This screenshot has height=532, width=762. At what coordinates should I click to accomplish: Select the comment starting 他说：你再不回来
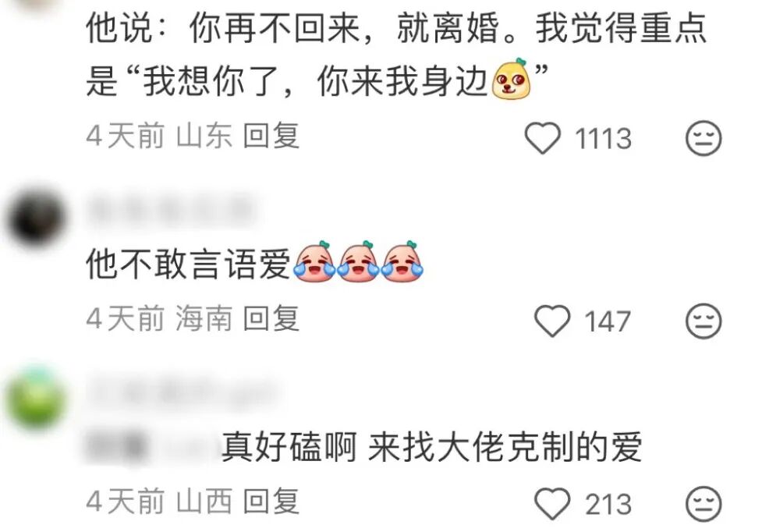point(396,54)
